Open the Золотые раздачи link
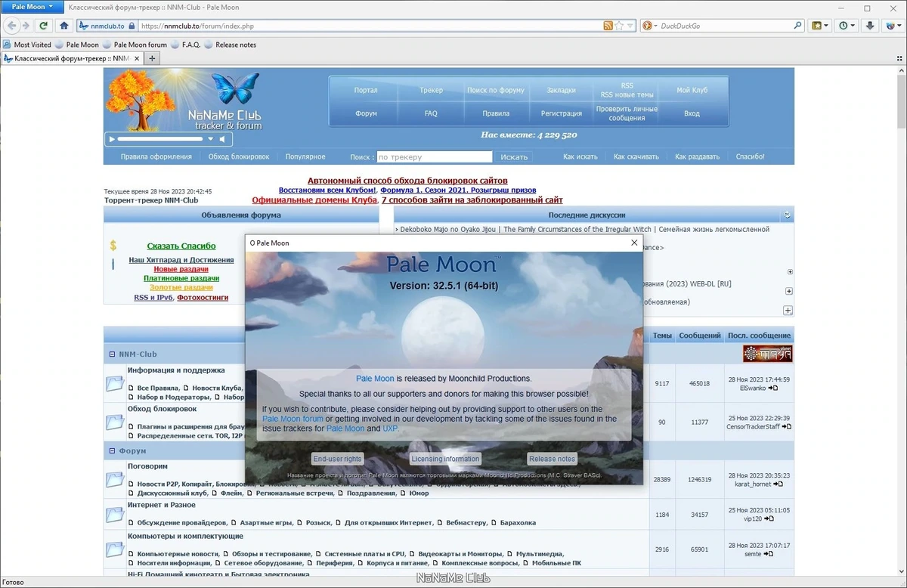Screen dimensions: 907x588 [181, 287]
